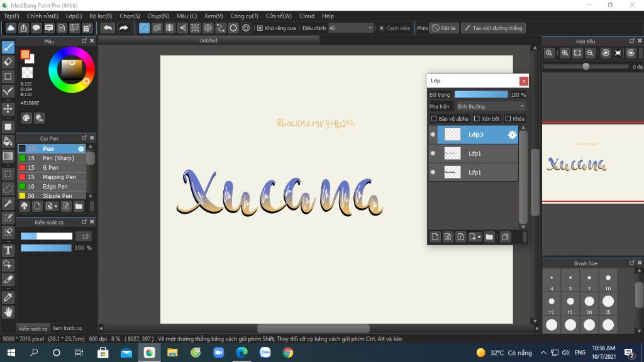This screenshot has width=644, height=362.
Task: Open settings gear of Lớp3 layer
Action: coord(512,134)
